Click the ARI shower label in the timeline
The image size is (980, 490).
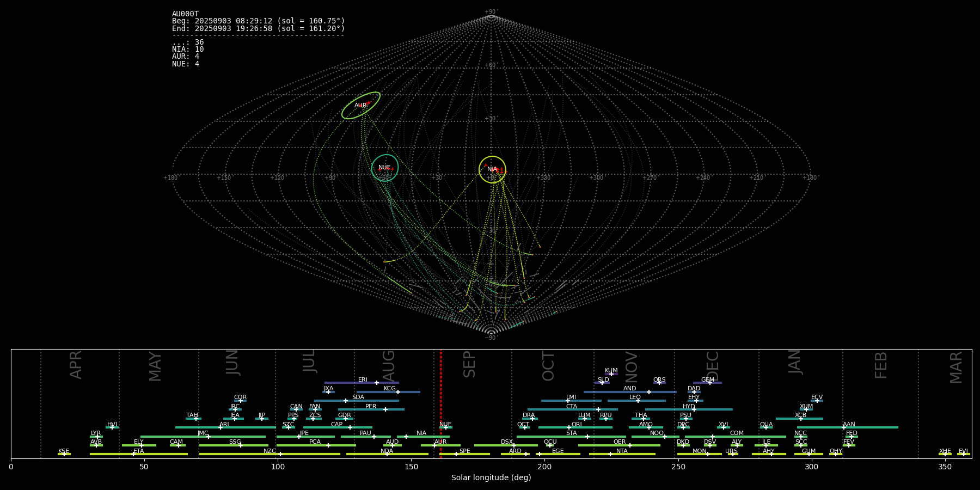tap(224, 425)
